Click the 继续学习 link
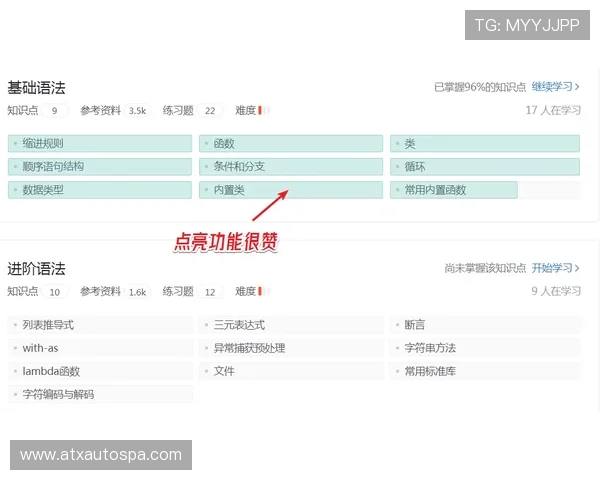The width and height of the screenshot is (600, 480). [x=552, y=87]
